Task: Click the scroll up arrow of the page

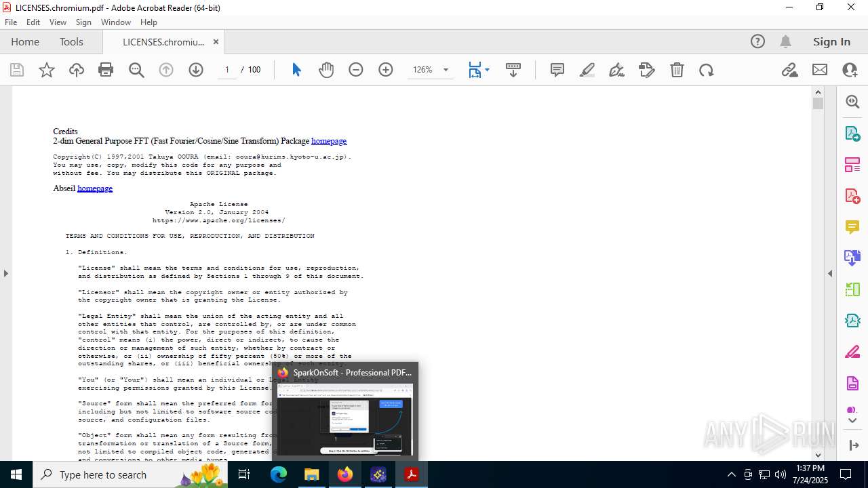Action: 818,91
